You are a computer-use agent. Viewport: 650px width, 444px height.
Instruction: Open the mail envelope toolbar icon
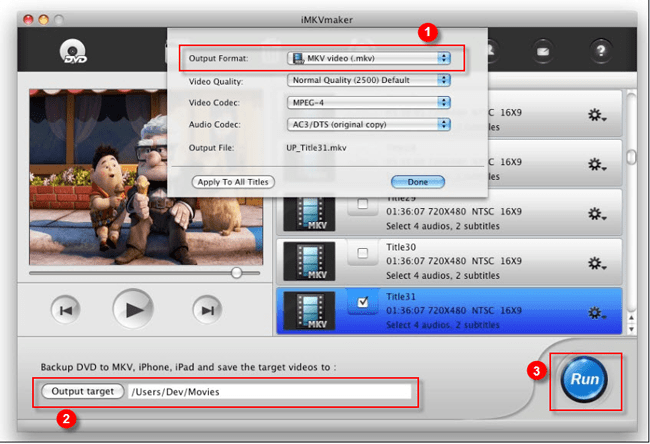(x=543, y=51)
